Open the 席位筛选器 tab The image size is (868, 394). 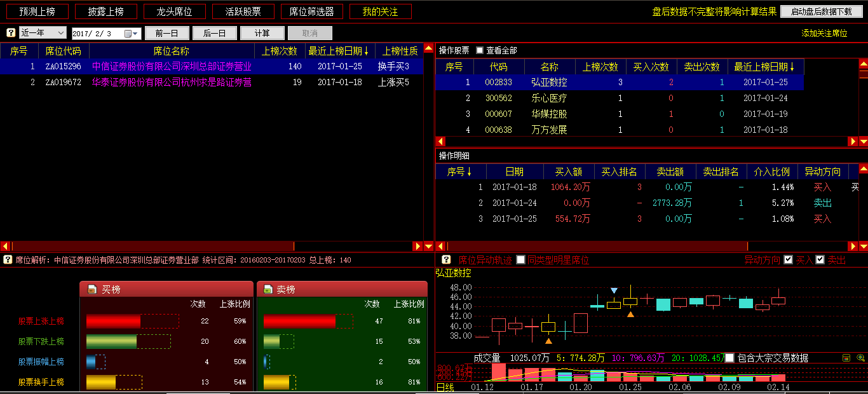point(311,11)
